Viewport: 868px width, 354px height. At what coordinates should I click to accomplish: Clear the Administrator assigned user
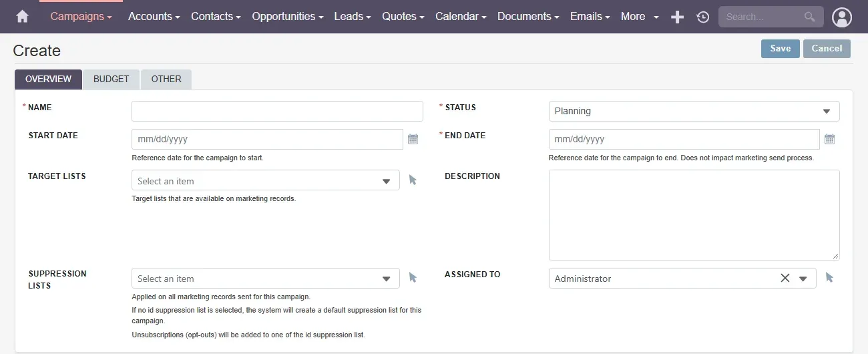pyautogui.click(x=785, y=278)
